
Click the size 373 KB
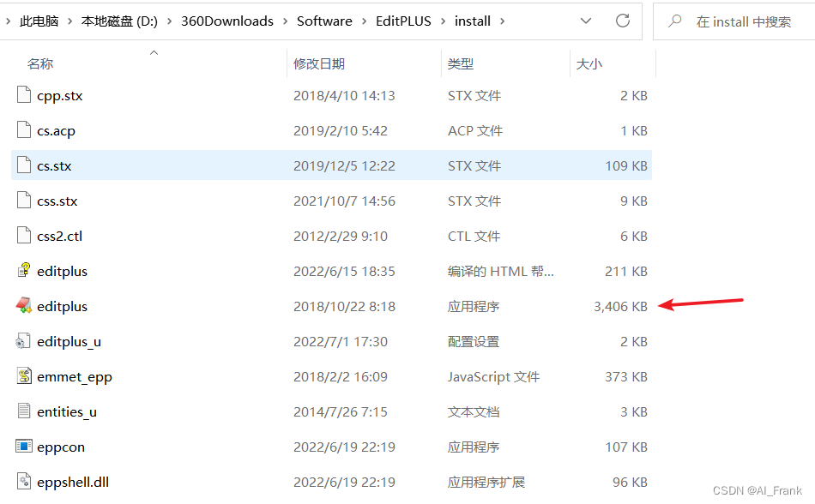point(626,376)
